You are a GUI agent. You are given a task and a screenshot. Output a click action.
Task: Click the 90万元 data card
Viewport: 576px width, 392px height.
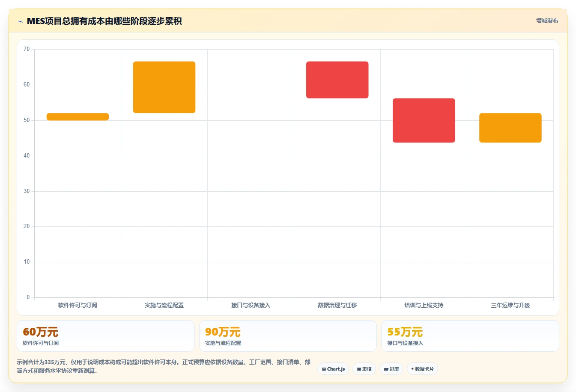(288, 336)
